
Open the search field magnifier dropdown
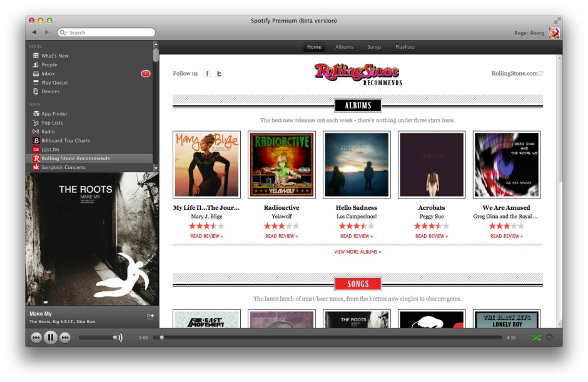[64, 33]
